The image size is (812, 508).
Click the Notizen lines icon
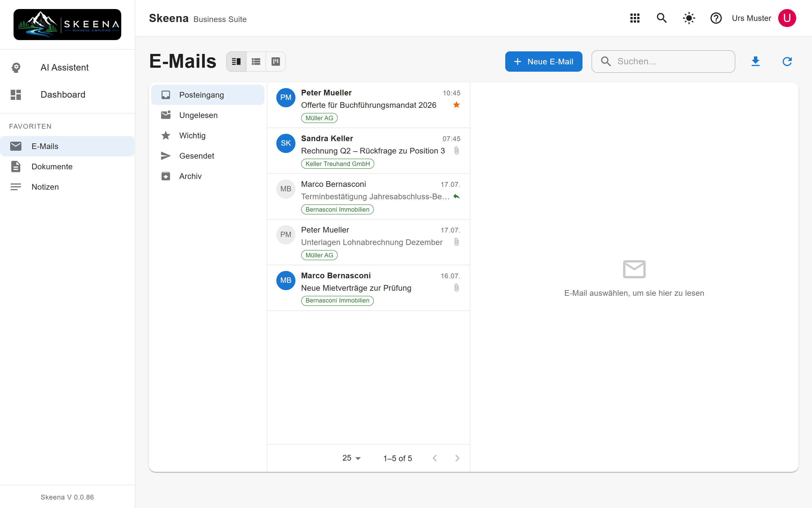[x=16, y=187]
